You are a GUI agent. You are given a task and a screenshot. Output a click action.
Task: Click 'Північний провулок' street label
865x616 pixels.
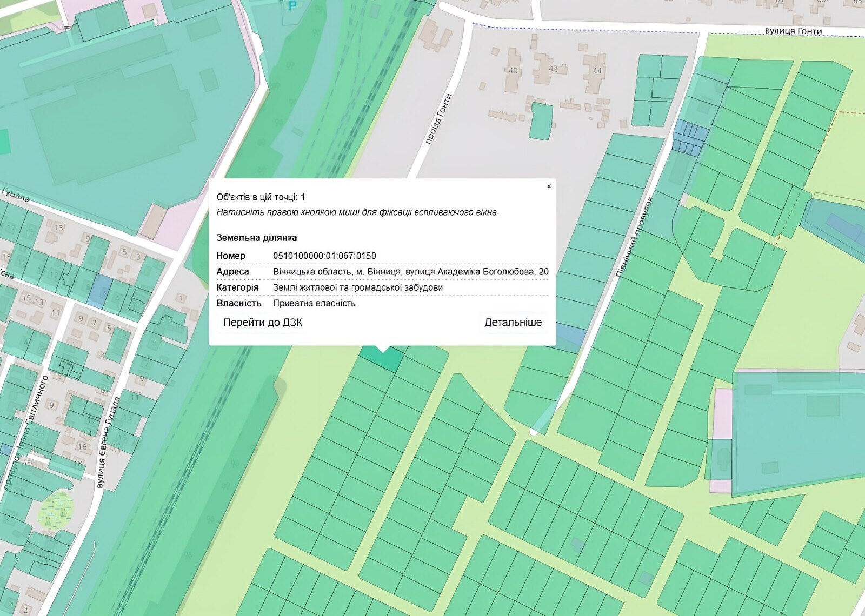635,238
